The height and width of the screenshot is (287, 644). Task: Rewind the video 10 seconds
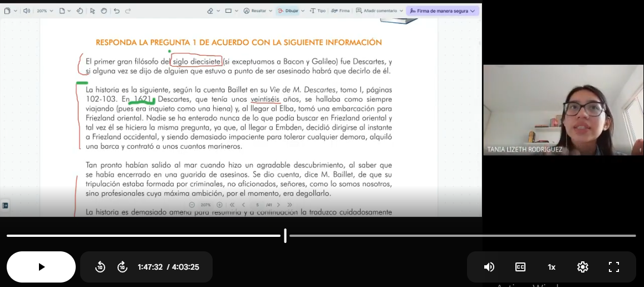[100, 267]
